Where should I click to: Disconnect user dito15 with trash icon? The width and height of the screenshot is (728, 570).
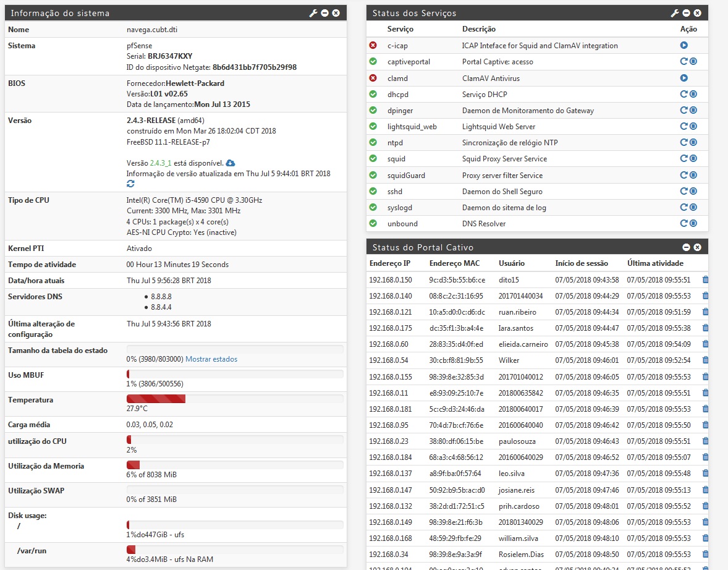coord(706,280)
